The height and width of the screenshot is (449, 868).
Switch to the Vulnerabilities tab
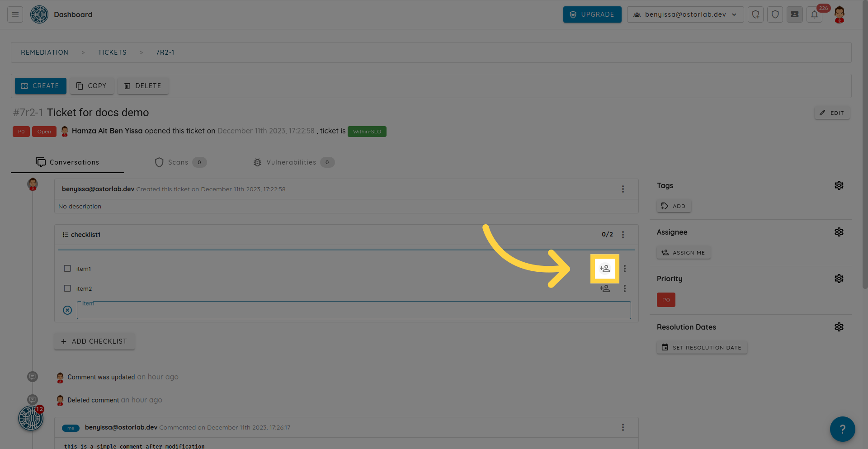(x=291, y=162)
